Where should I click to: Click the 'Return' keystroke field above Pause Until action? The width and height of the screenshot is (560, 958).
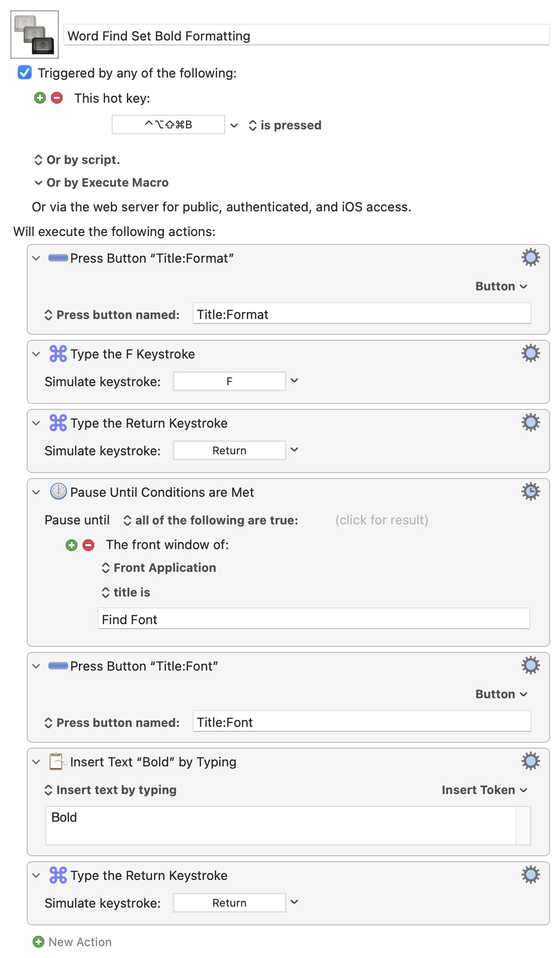point(230,450)
